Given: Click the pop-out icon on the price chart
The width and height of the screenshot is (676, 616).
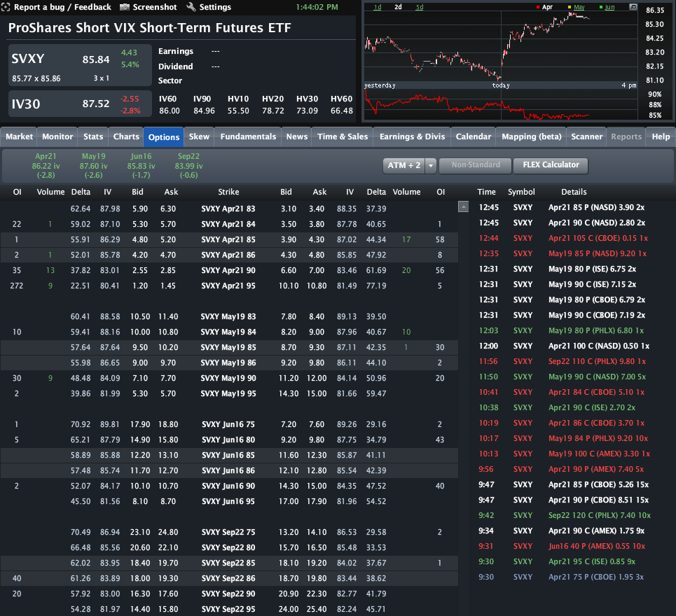Looking at the screenshot, I should pos(633,7).
